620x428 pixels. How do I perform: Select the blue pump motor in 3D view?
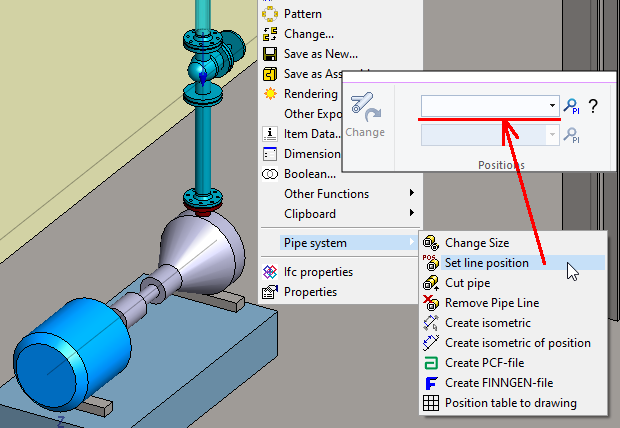click(73, 356)
